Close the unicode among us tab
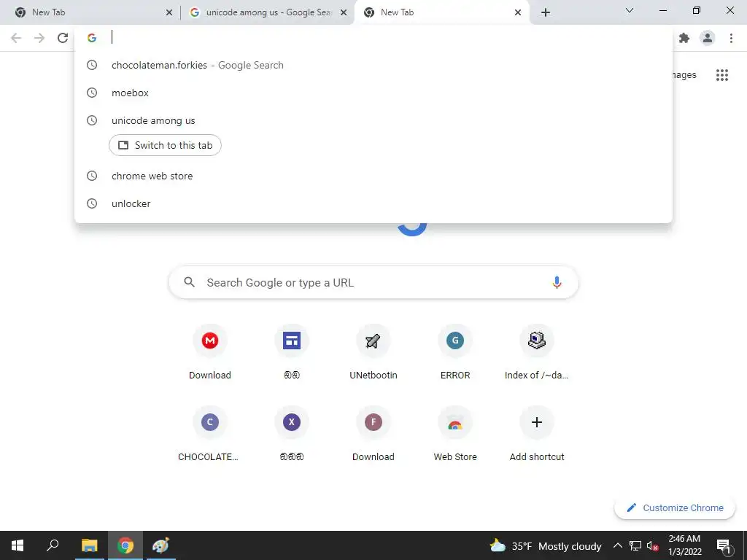 (344, 13)
